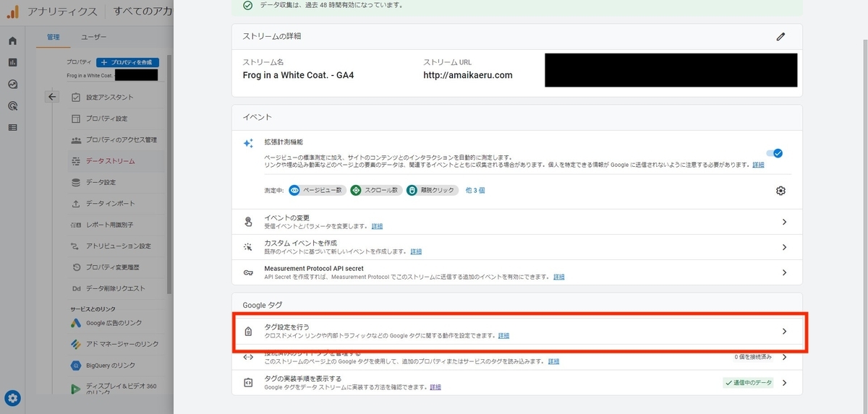Select データ ストリーム in the property menu

(110, 161)
